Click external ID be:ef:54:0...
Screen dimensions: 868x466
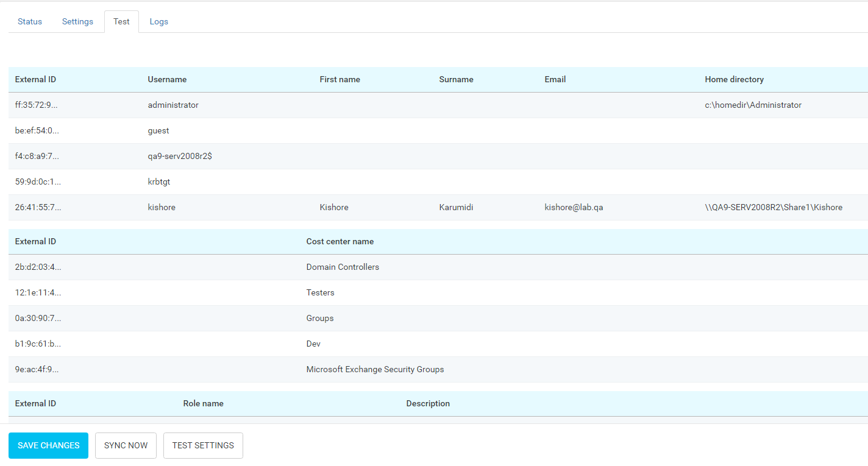pos(37,130)
